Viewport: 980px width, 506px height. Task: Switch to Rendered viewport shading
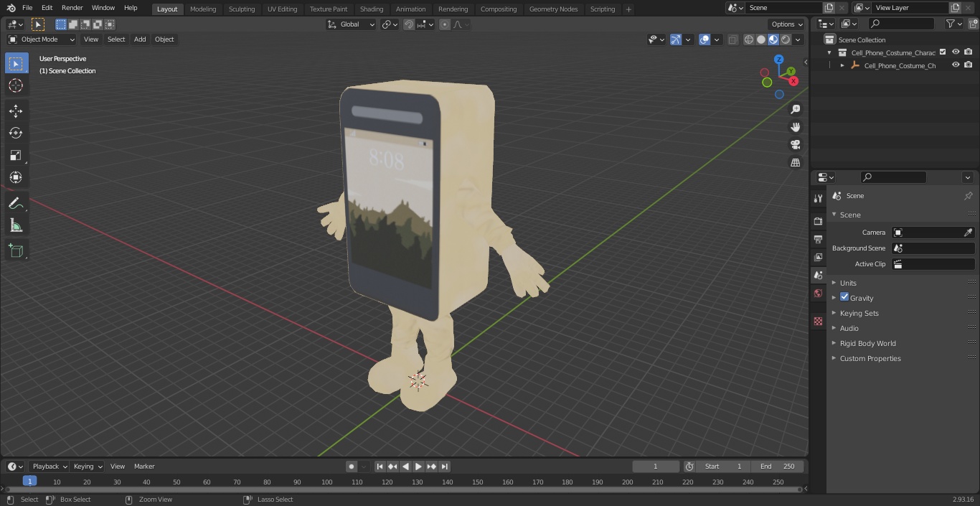[x=786, y=39]
